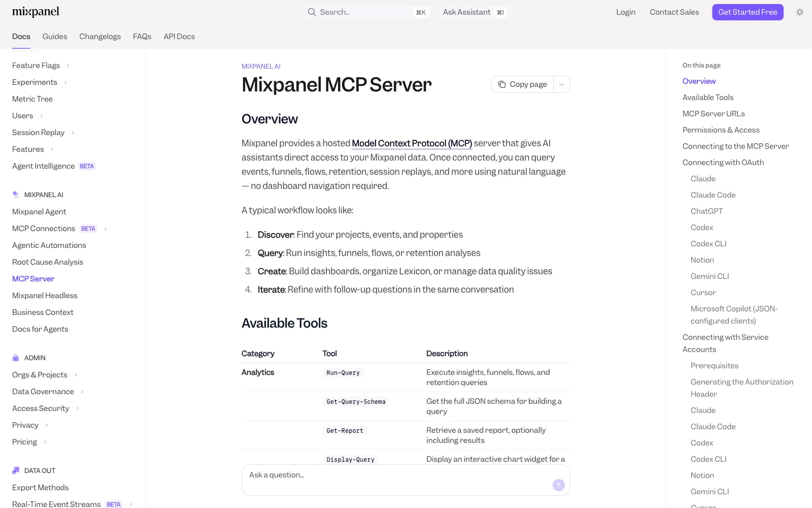812x508 pixels.
Task: Click Ask Assistant button
Action: pyautogui.click(x=473, y=12)
